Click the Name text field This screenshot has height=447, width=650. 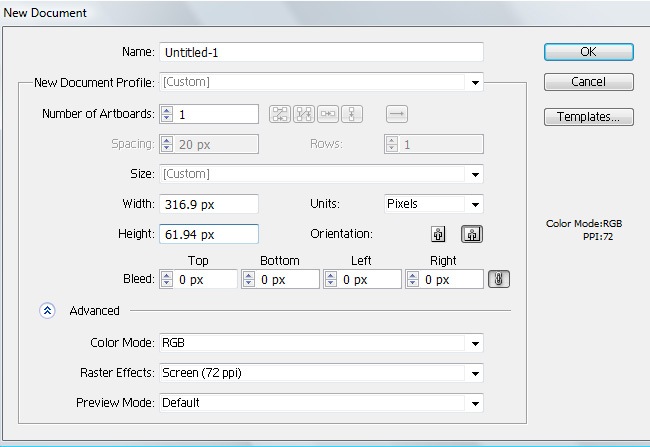click(321, 52)
